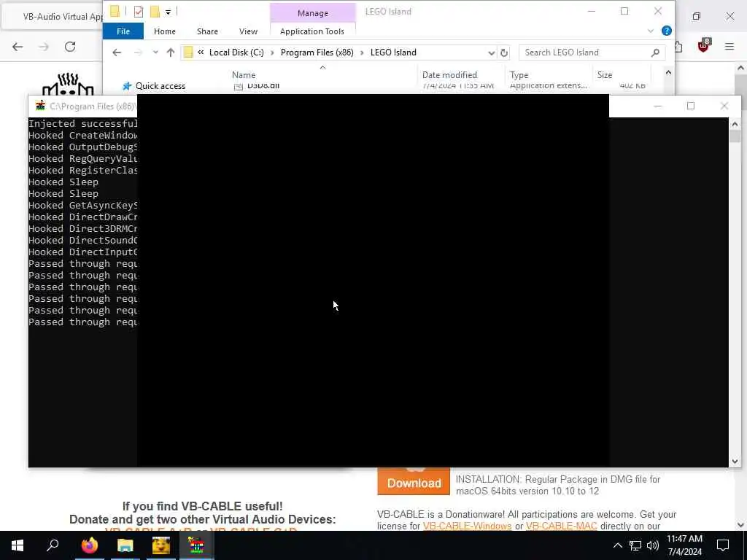The width and height of the screenshot is (747, 560).
Task: Restore down the Firefox window
Action: pyautogui.click(x=697, y=16)
